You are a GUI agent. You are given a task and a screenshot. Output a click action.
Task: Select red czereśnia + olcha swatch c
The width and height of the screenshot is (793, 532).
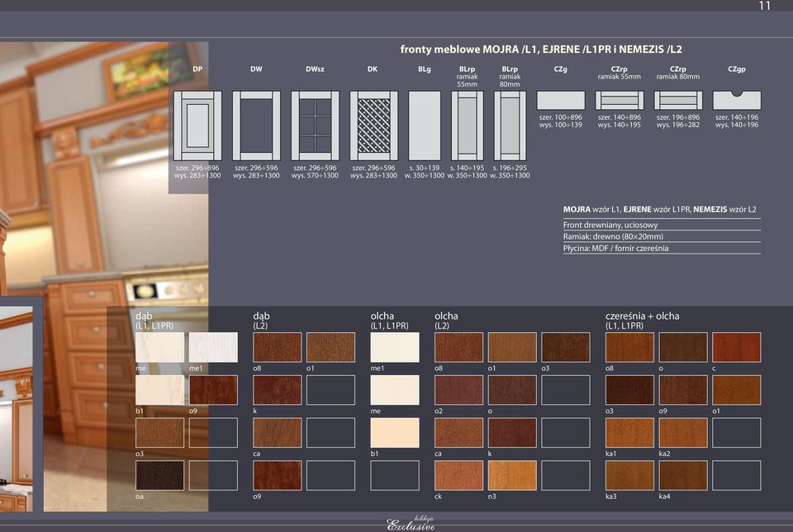coord(737,348)
